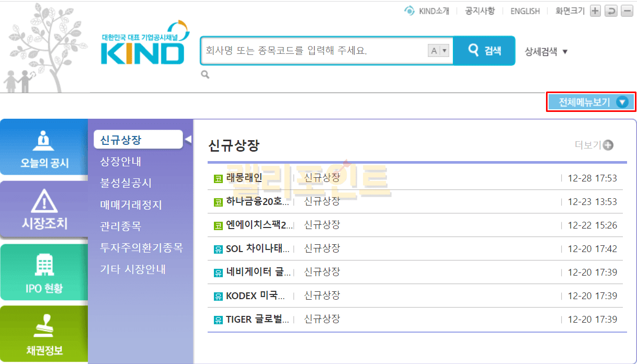
Task: Click the small magnifier below search box
Action: pos(205,75)
